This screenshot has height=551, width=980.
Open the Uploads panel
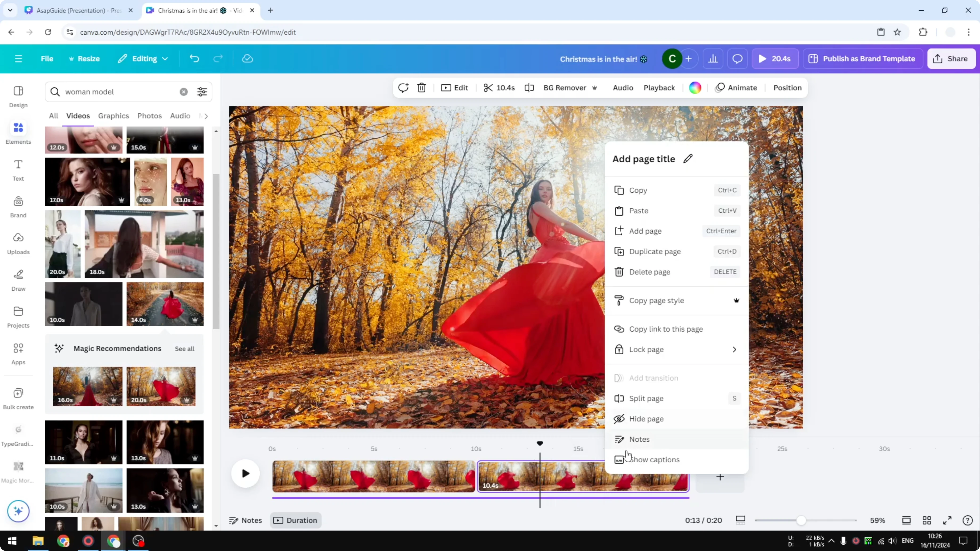pos(18,242)
